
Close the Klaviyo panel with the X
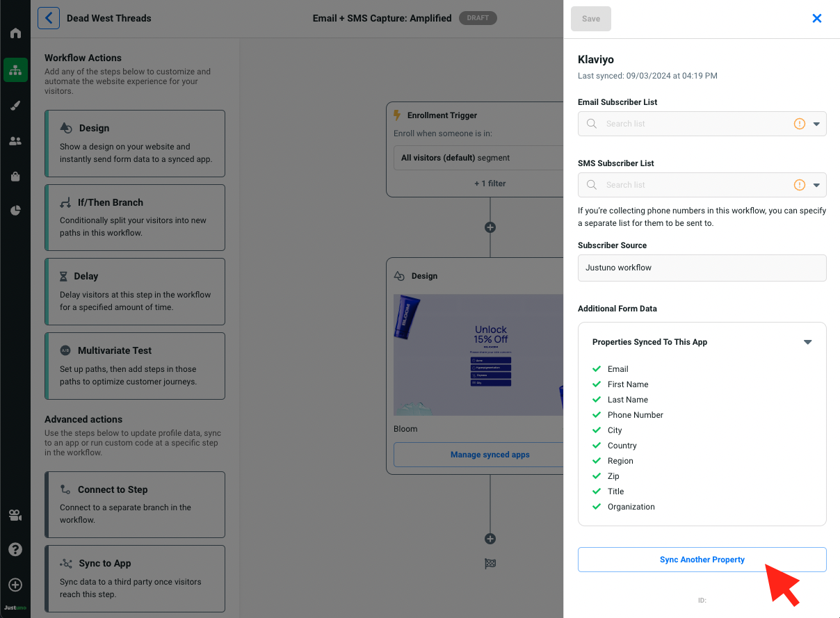click(x=817, y=19)
